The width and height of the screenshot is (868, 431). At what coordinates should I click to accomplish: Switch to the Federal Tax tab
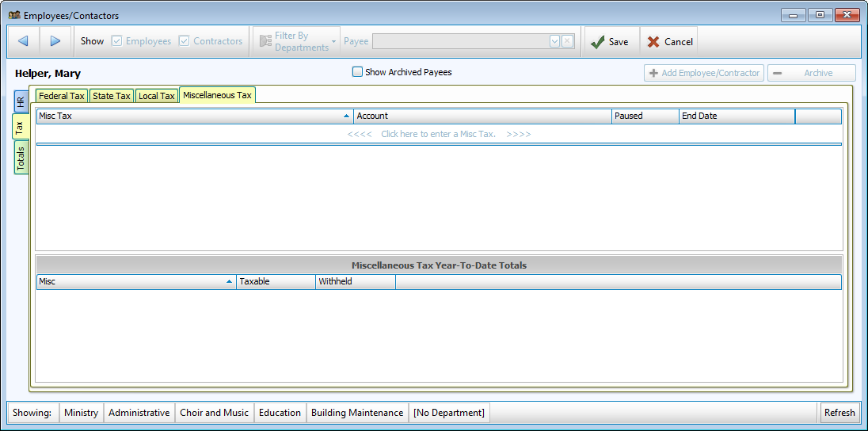(x=61, y=96)
